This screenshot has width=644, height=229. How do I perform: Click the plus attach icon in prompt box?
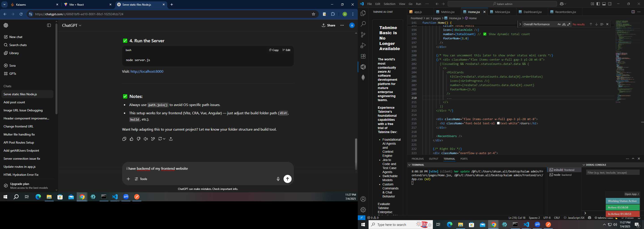coord(128,179)
